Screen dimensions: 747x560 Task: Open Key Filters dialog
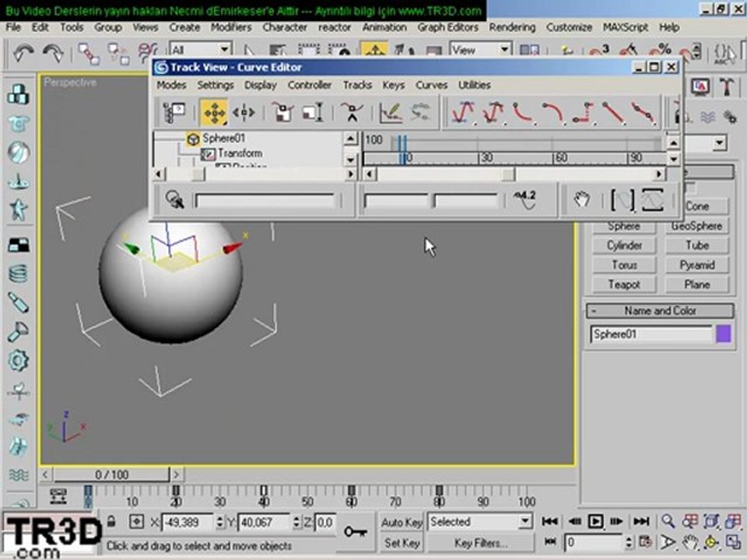coord(480,543)
